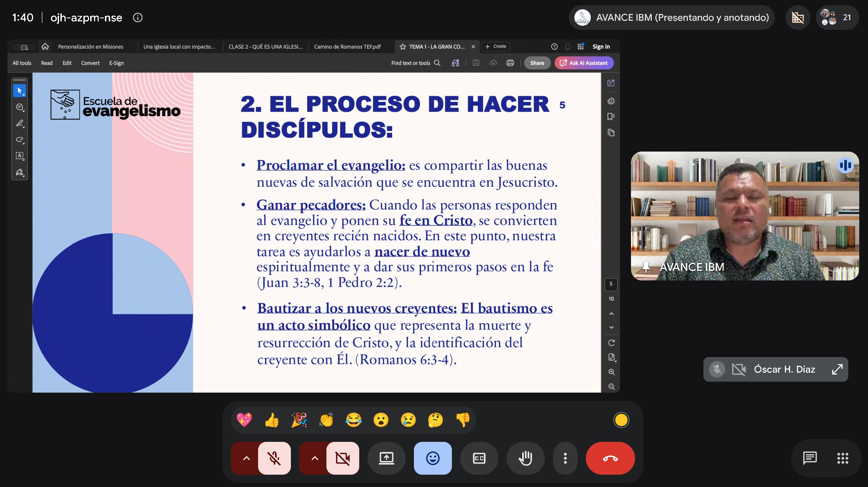Image resolution: width=868 pixels, height=487 pixels.
Task: Send the clapping hands reaction
Action: coord(326,420)
